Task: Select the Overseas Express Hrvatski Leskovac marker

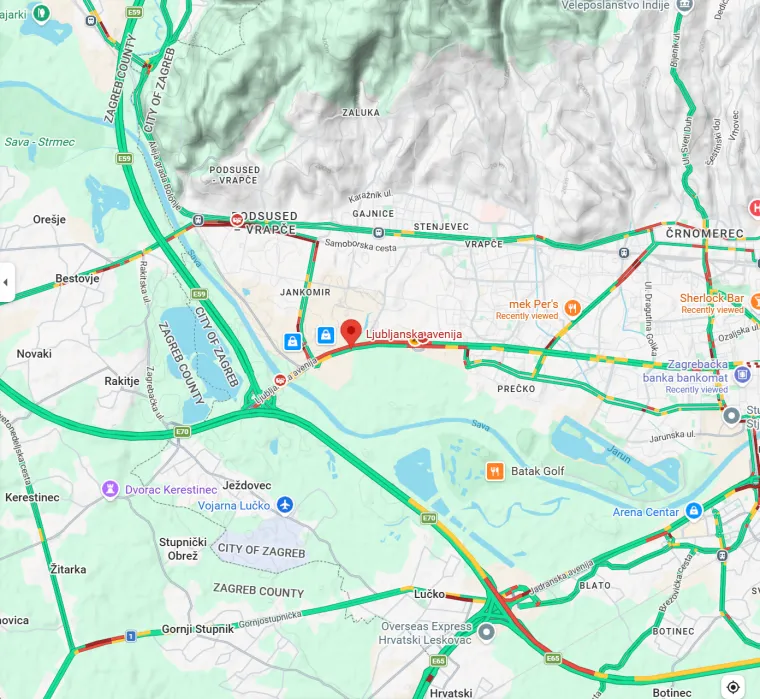Action: [x=487, y=632]
